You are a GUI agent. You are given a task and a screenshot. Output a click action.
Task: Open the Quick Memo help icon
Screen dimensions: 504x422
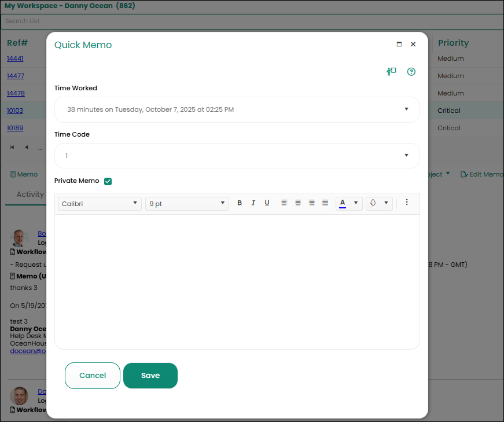pyautogui.click(x=411, y=72)
